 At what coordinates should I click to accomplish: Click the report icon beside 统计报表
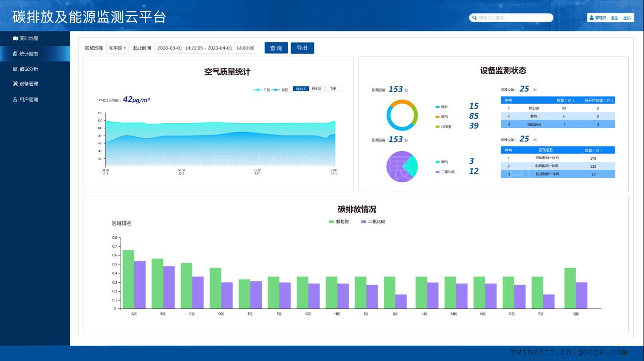coord(16,54)
